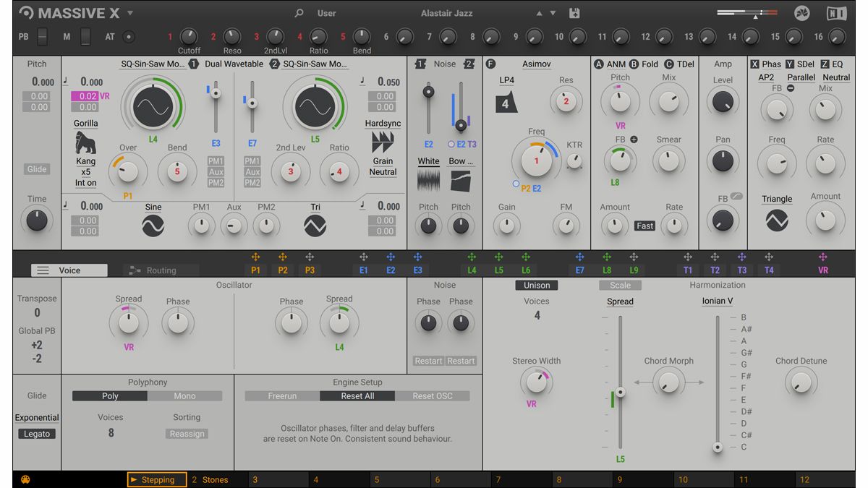Click the Cutoff macro knob 1
The width and height of the screenshot is (868, 488).
(188, 36)
